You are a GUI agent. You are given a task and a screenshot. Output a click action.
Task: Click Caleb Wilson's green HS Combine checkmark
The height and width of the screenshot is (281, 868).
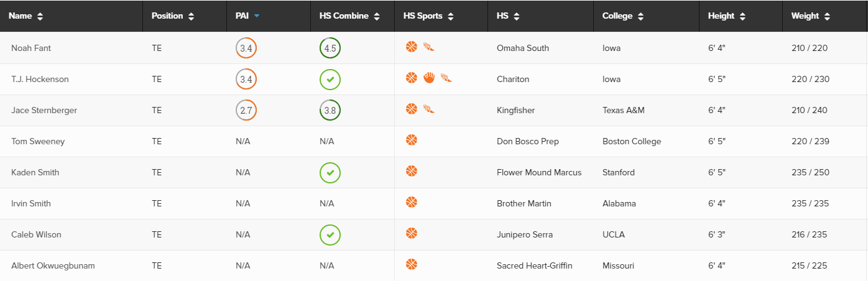330,234
